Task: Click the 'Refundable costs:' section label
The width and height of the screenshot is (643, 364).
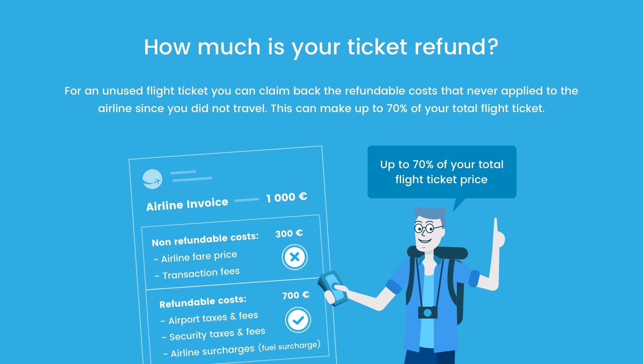Action: pos(203,302)
